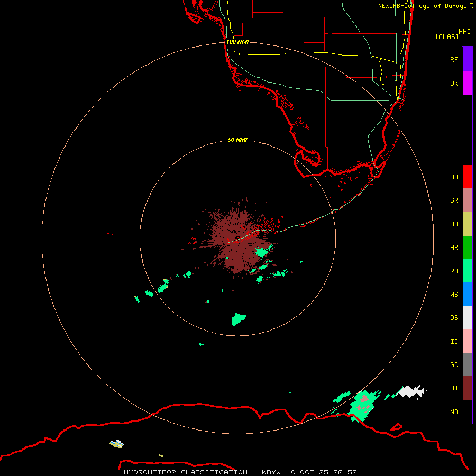This screenshot has width=476, height=476.
Task: Pick the RA light green legend swatch
Action: coord(467,271)
